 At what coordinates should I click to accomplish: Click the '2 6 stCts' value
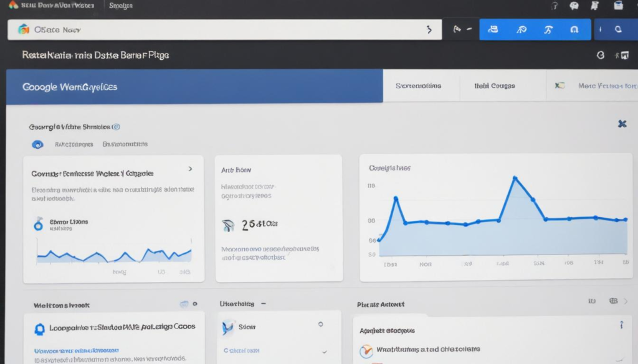click(260, 224)
